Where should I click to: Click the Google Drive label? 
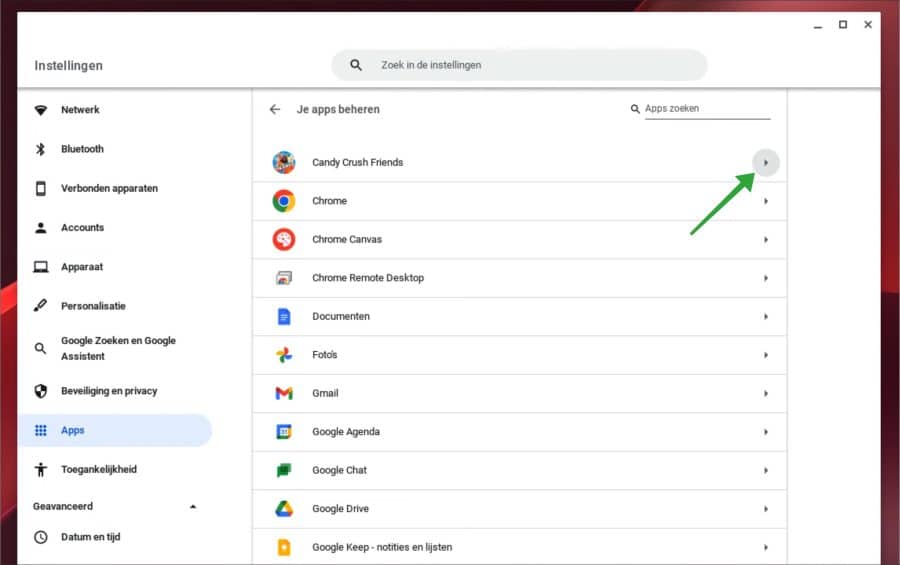[340, 509]
